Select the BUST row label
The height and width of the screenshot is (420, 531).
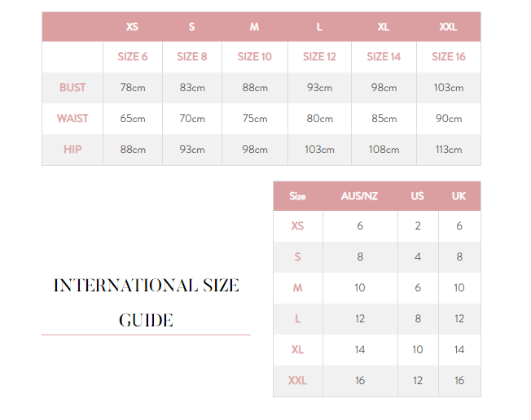[72, 88]
